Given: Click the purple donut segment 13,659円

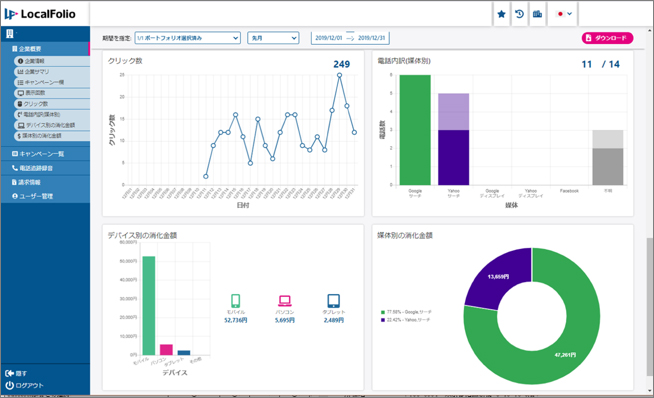Looking at the screenshot, I should (x=498, y=277).
